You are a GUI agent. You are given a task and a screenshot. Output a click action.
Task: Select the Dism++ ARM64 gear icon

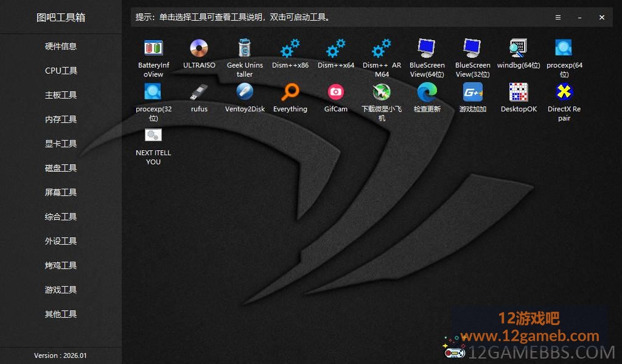point(381,48)
